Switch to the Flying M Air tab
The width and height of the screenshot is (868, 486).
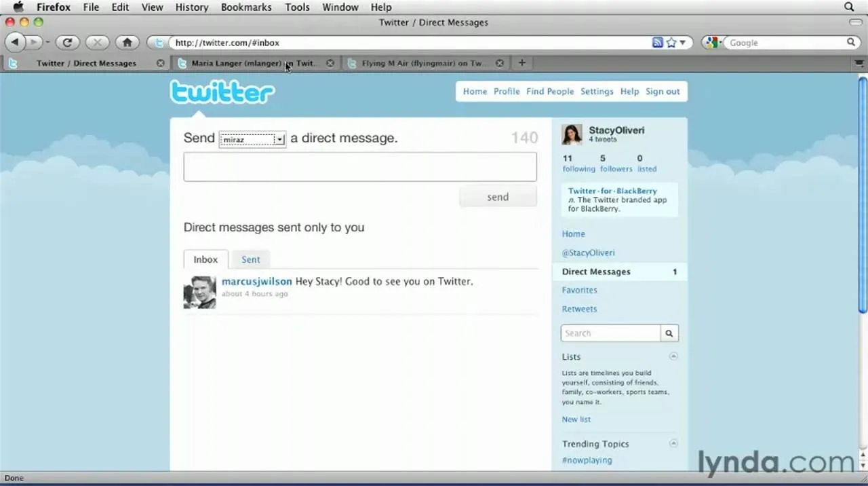pyautogui.click(x=425, y=63)
